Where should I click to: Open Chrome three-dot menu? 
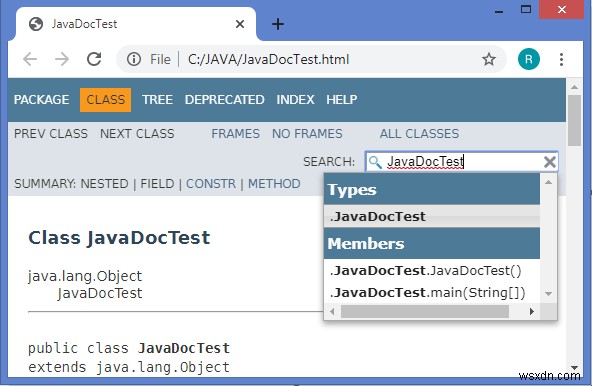click(561, 59)
